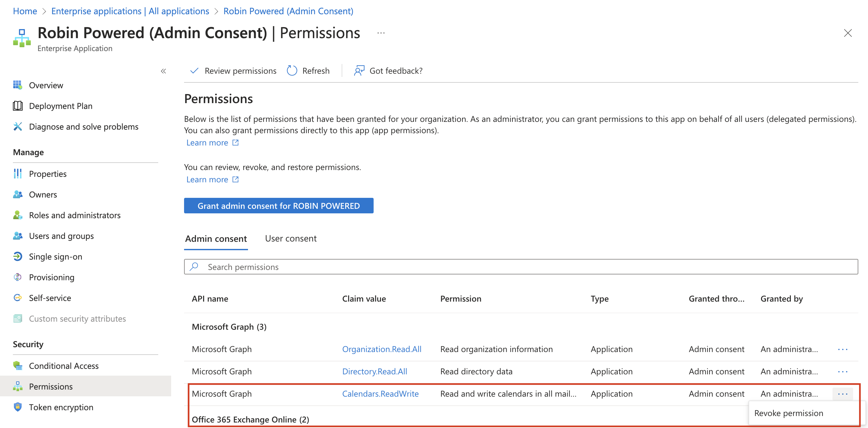Click the Users and groups icon
868x428 pixels.
tap(17, 236)
